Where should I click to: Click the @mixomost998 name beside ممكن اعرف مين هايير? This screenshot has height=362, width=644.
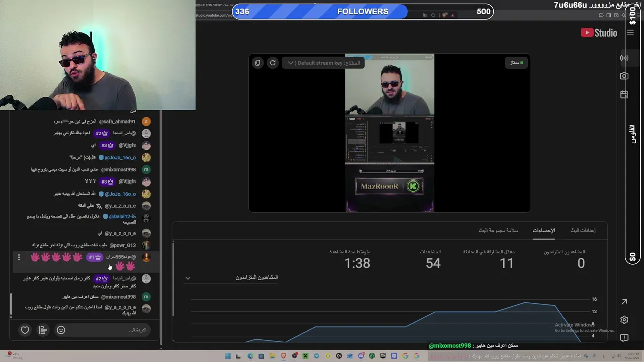tap(118, 297)
